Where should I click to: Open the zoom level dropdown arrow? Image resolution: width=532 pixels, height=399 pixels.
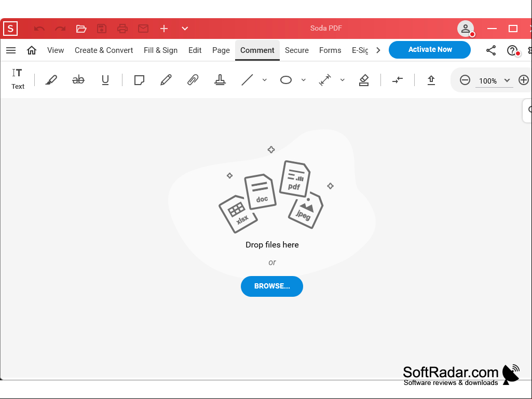507,80
